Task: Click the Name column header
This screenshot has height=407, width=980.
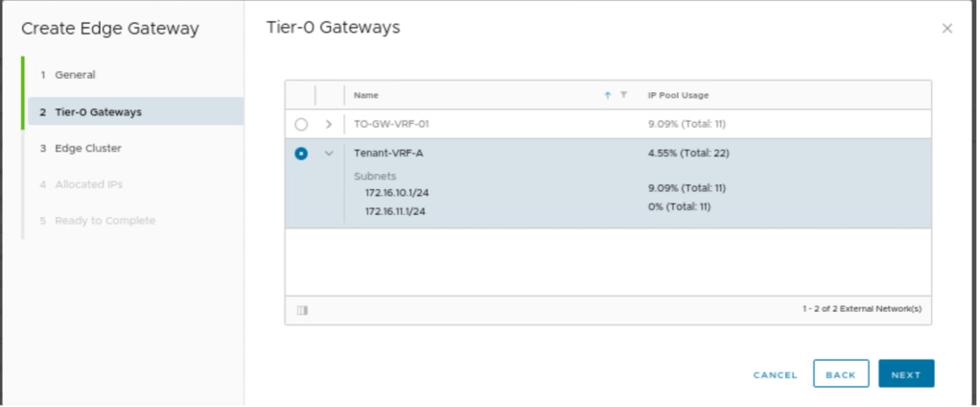Action: (x=366, y=95)
